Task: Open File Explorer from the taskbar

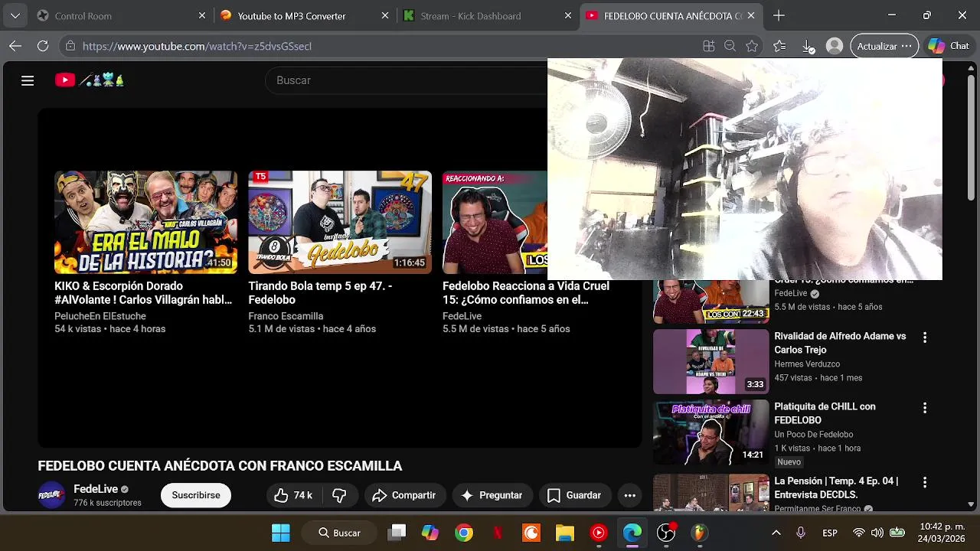Action: click(564, 533)
